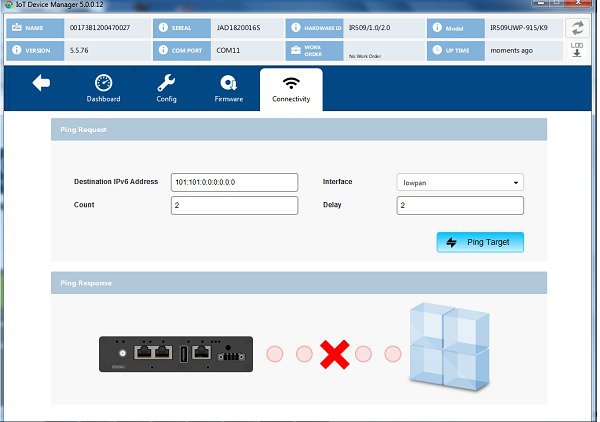Viewport: 600px width, 422px height.
Task: Click the Destination IPv6 Address label
Action: point(116,182)
